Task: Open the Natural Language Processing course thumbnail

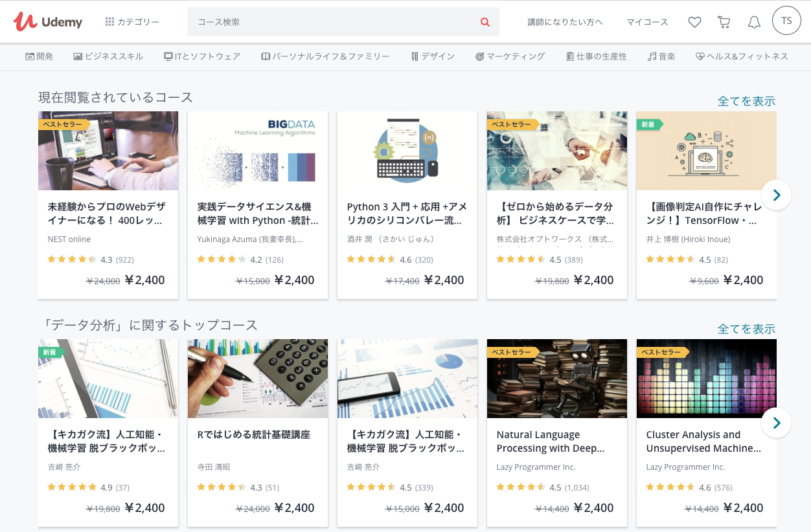Action: coord(557,379)
